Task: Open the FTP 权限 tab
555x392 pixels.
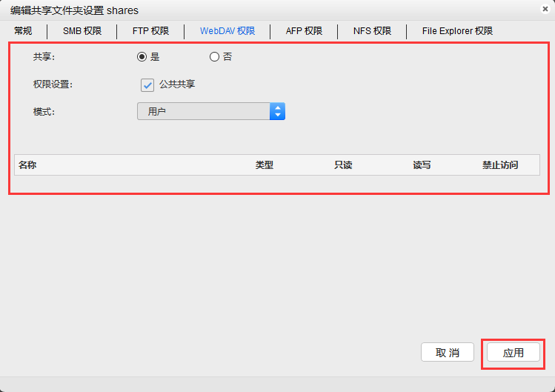Action: [x=150, y=31]
